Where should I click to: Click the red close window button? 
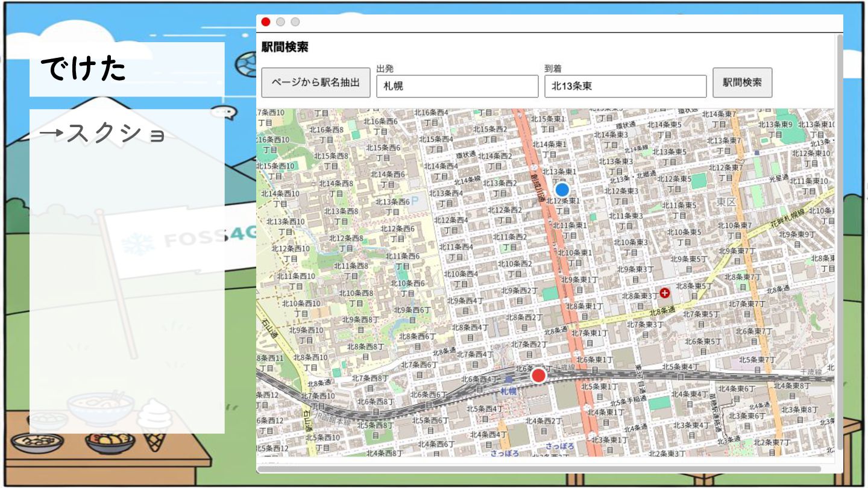266,22
